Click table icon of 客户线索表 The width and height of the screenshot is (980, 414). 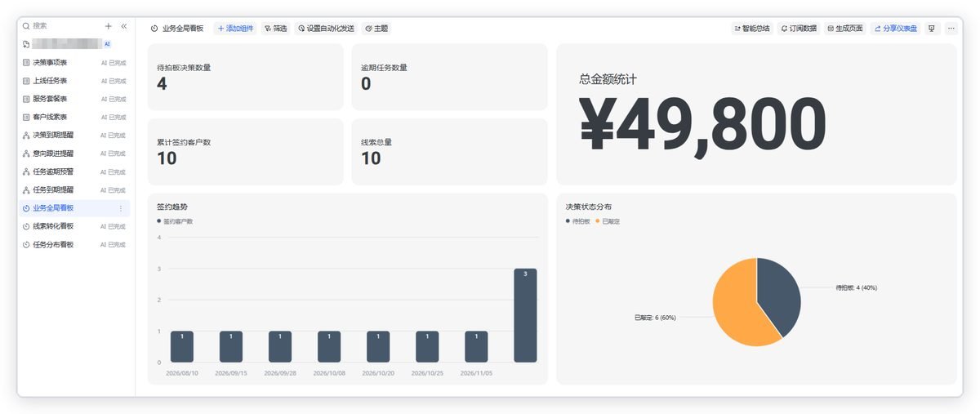coord(26,117)
